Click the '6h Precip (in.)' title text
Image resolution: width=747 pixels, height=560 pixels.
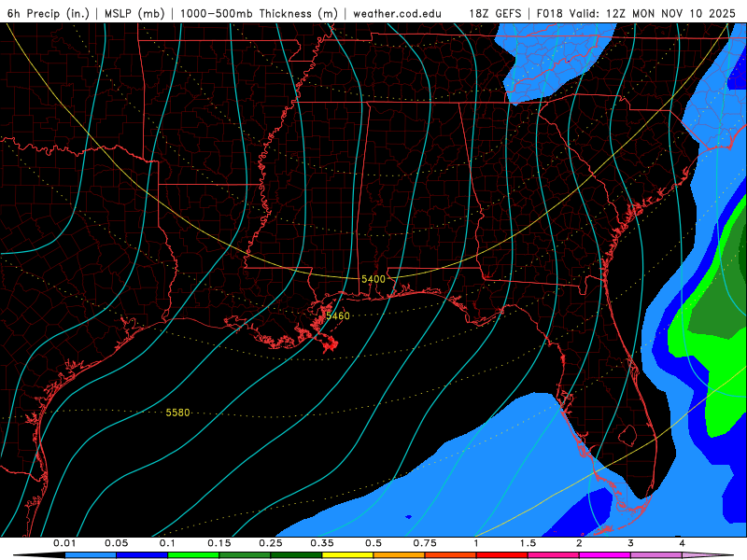coord(49,14)
